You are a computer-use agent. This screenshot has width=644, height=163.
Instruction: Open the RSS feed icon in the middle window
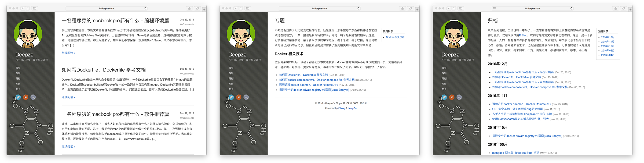click(x=239, y=97)
